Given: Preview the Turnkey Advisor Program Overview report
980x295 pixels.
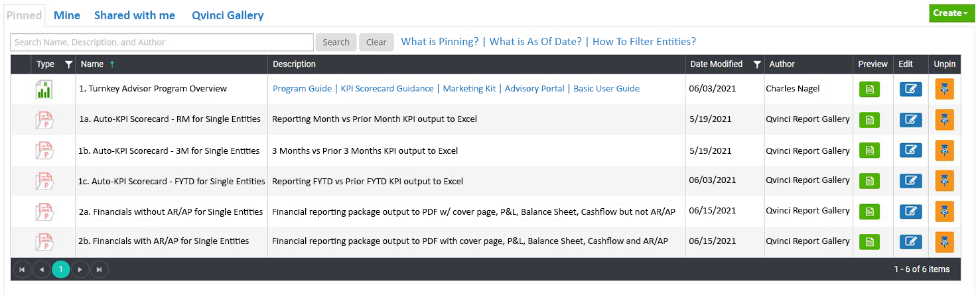Looking at the screenshot, I should coord(869,89).
